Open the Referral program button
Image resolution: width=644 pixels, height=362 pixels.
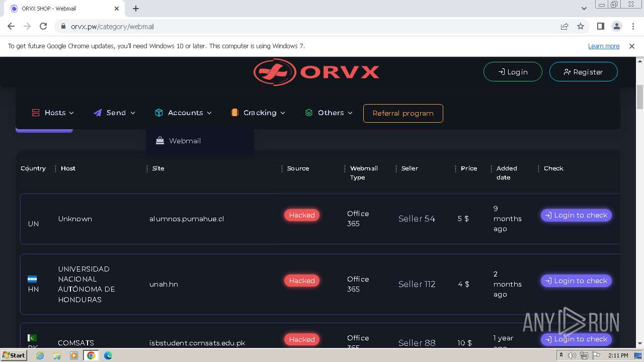tap(403, 113)
